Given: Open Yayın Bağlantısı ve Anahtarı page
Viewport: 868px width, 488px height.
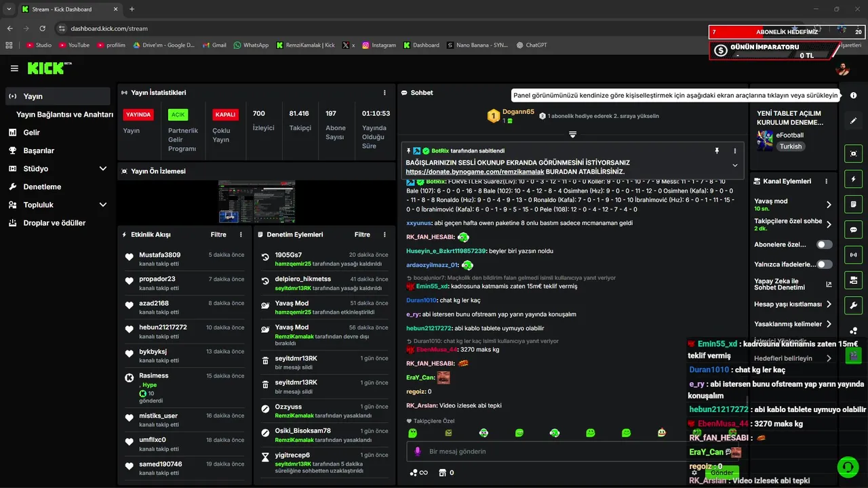Looking at the screenshot, I should pyautogui.click(x=64, y=115).
